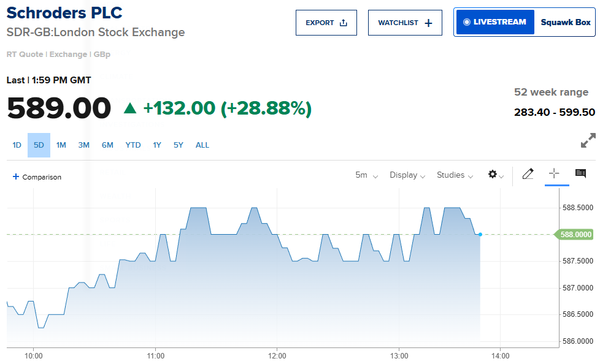The width and height of the screenshot is (600, 364).
Task: Open the Studies dropdown
Action: [x=455, y=175]
